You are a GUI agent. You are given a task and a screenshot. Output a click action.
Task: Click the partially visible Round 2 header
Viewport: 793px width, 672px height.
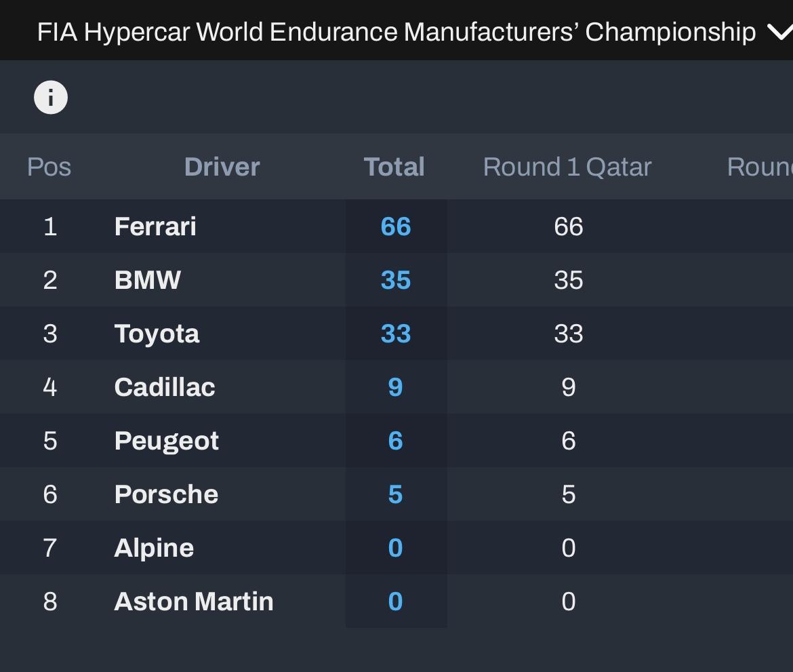click(760, 167)
